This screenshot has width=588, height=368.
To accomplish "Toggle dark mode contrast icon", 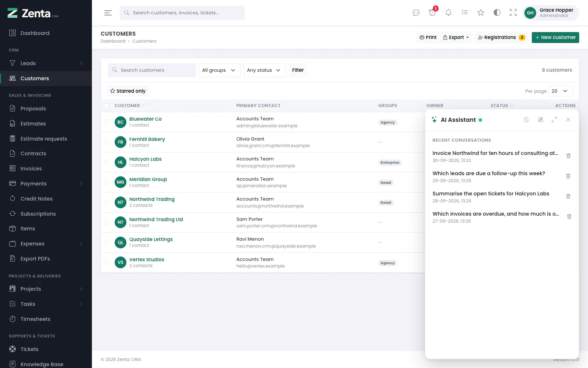I will pyautogui.click(x=497, y=13).
